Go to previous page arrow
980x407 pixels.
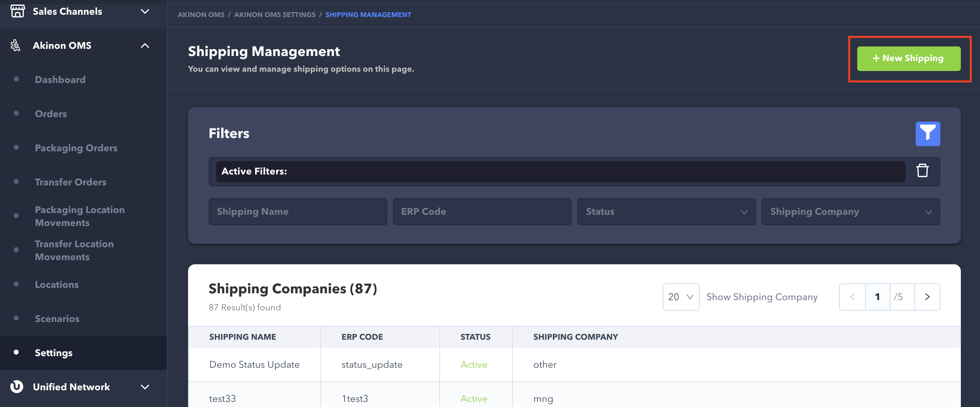[852, 297]
